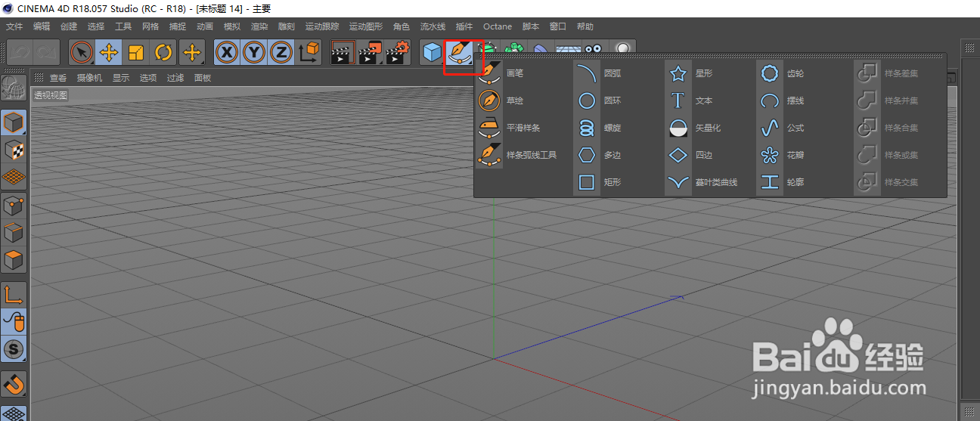Toggle the X axis lock
980x421 pixels.
coord(226,52)
